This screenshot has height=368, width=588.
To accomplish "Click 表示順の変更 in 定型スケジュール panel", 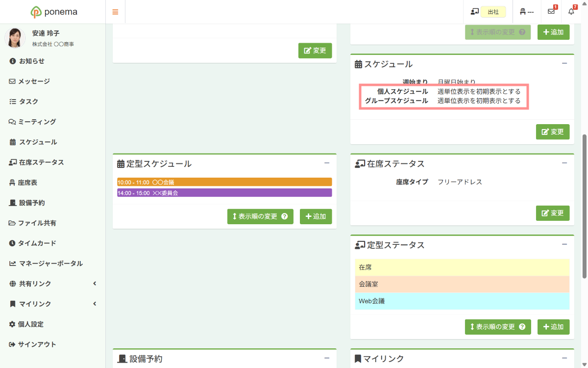I will (260, 216).
